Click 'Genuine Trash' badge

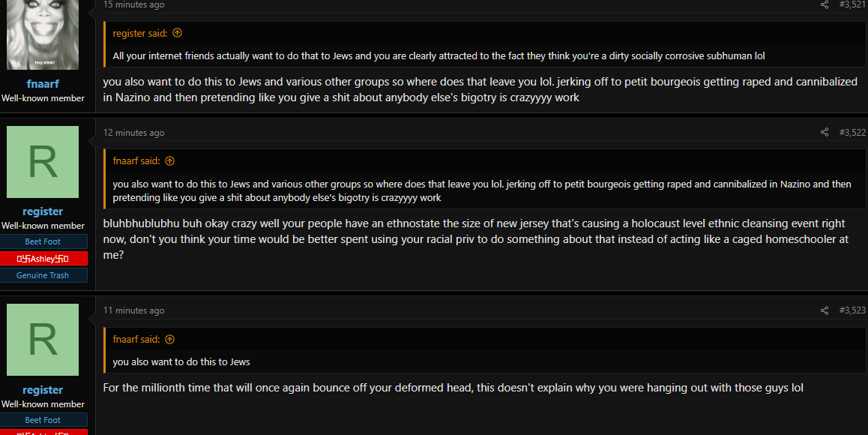(x=43, y=275)
